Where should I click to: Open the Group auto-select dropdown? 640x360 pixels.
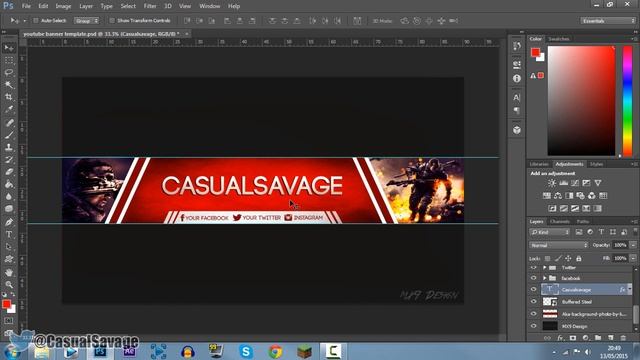pyautogui.click(x=86, y=20)
